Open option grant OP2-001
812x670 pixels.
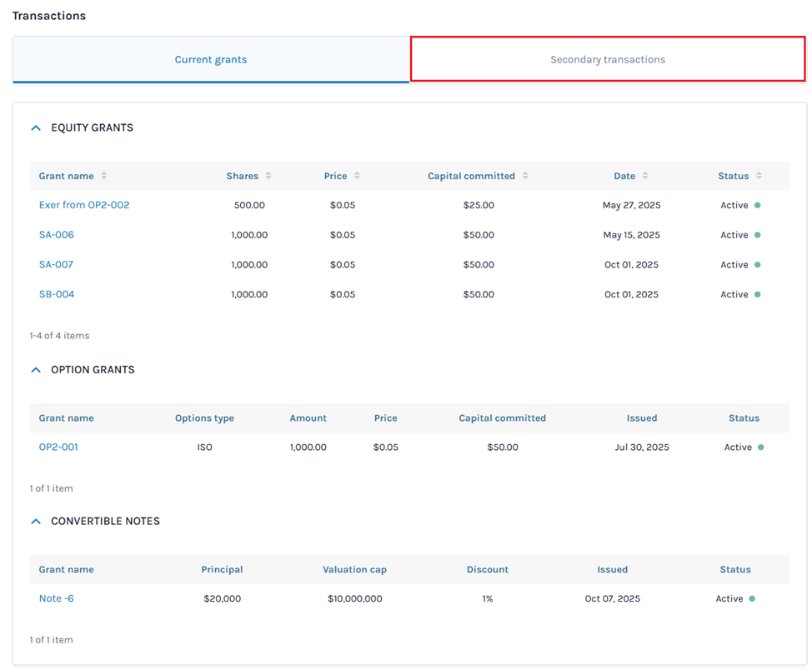click(58, 447)
